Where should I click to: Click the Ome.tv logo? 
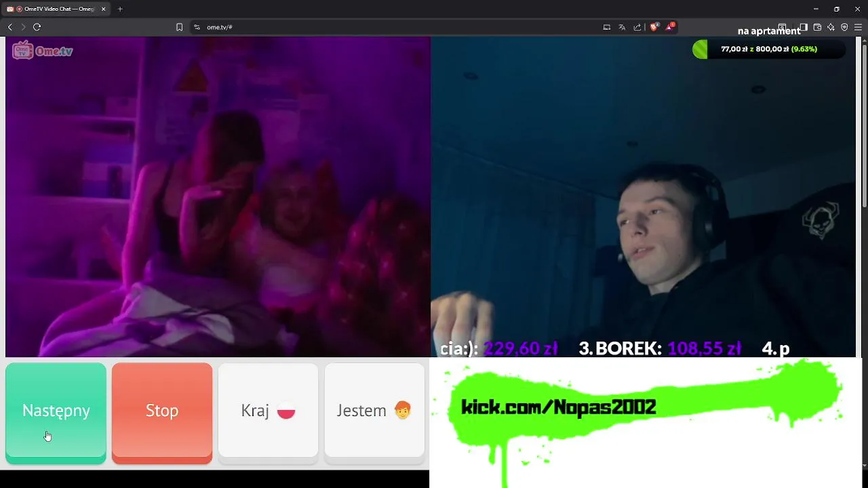(42, 51)
